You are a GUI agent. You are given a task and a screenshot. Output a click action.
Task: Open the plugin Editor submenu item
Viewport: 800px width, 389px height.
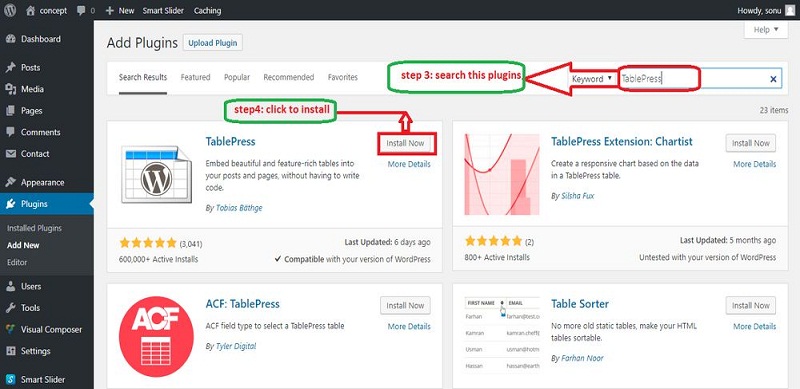(x=17, y=262)
